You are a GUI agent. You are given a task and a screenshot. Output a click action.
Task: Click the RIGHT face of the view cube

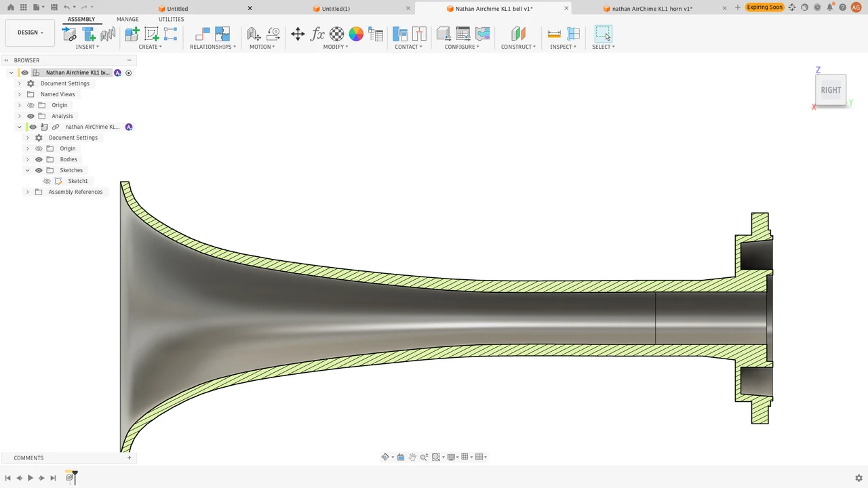[x=831, y=90]
